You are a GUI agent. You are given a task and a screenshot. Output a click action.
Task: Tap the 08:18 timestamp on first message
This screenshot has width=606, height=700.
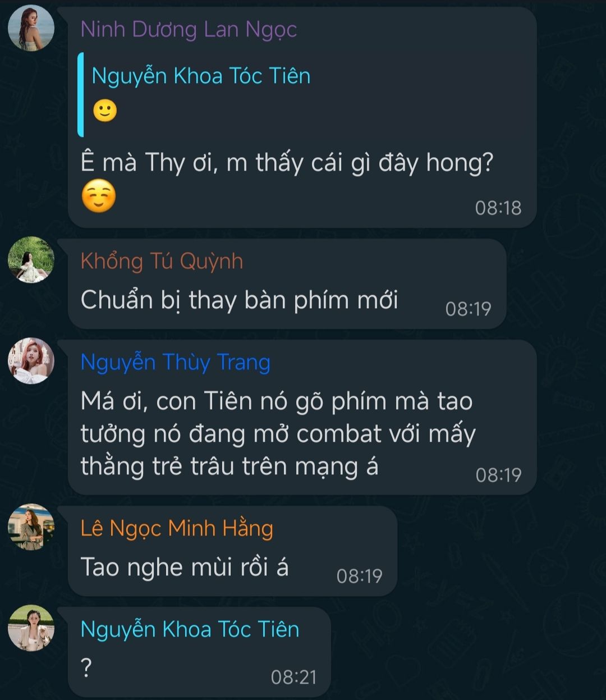pos(498,208)
